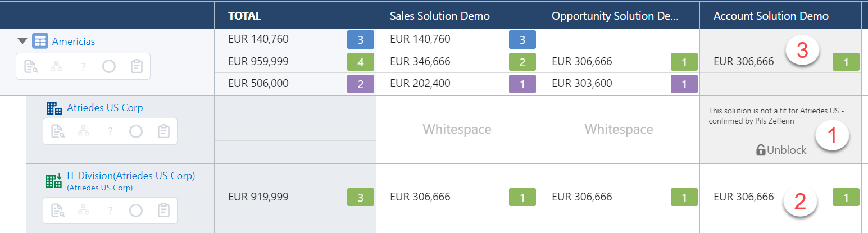Screen dimensions: 868x233
Task: Click blue badge 3 in Americias TOTAL
Action: click(x=360, y=40)
